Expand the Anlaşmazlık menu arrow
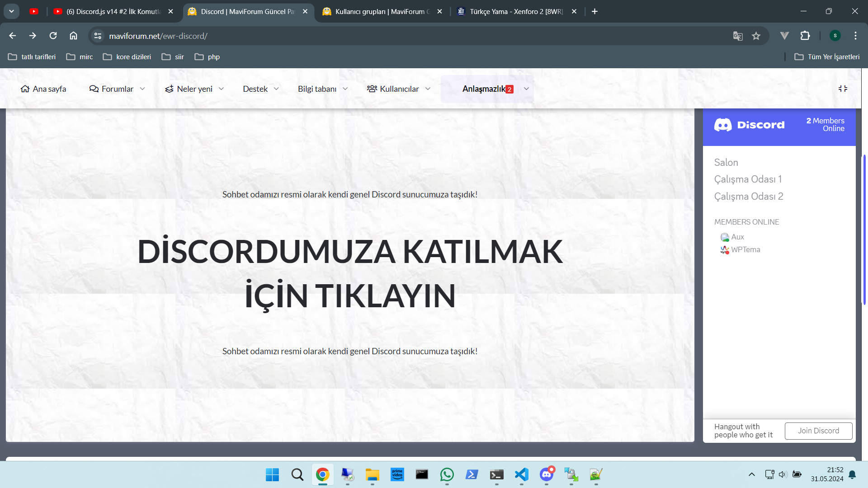 [x=526, y=89]
